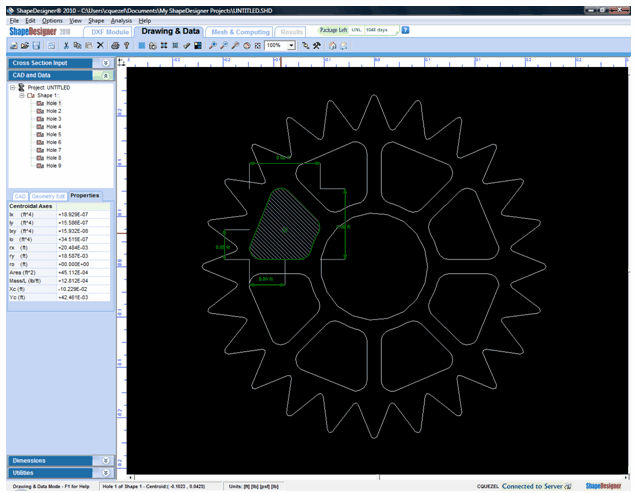
Task: Click the solid blue square toolbar icon
Action: (142, 46)
